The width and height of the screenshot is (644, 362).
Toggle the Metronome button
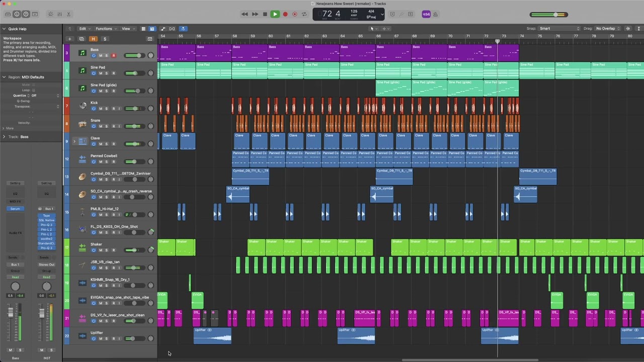(437, 14)
